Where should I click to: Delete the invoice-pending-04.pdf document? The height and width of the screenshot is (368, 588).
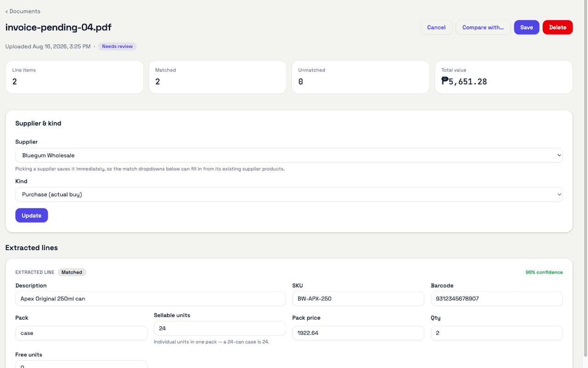(558, 27)
